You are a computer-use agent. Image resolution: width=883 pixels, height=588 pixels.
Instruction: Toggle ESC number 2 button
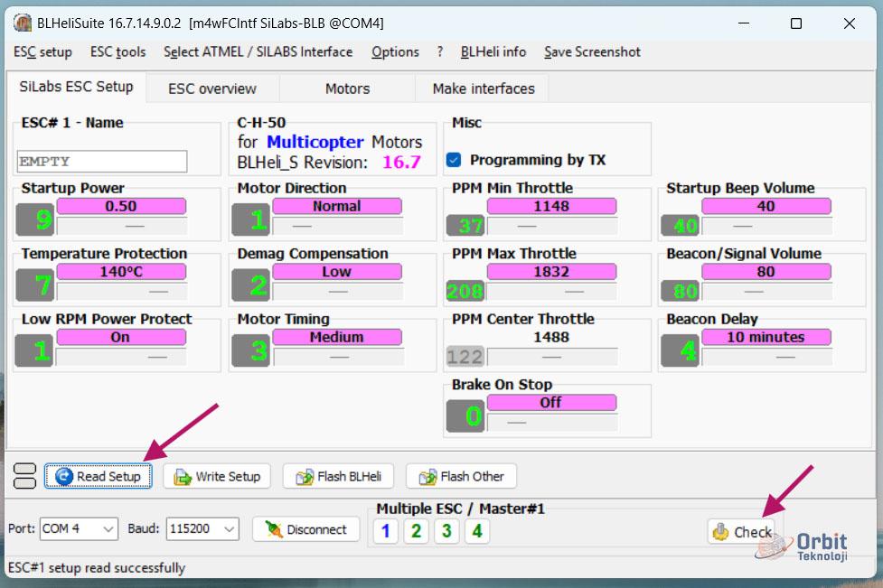coord(416,531)
